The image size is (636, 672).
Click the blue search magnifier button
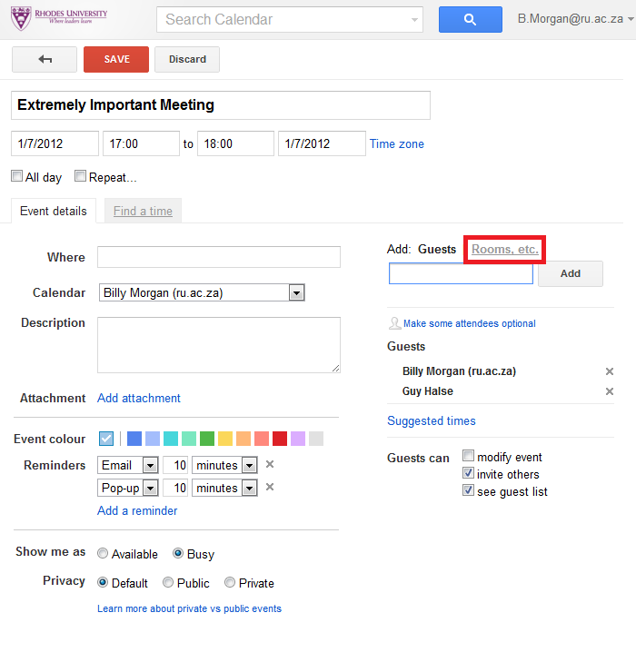pyautogui.click(x=470, y=19)
